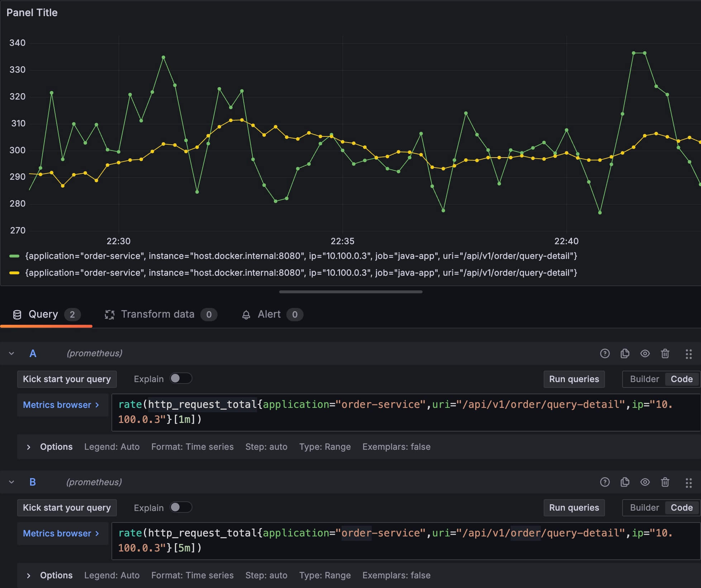The height and width of the screenshot is (588, 701).
Task: Duplicate query B with copy icon
Action: pyautogui.click(x=625, y=482)
